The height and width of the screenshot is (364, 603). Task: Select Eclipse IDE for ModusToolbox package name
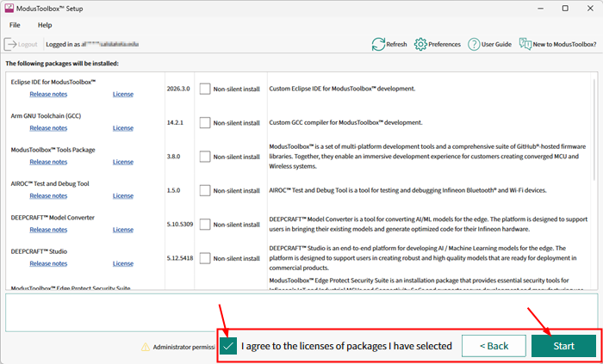click(53, 82)
